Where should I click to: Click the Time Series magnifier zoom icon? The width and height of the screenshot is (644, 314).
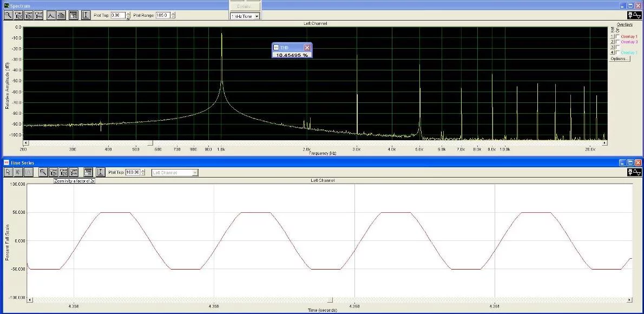[x=43, y=172]
